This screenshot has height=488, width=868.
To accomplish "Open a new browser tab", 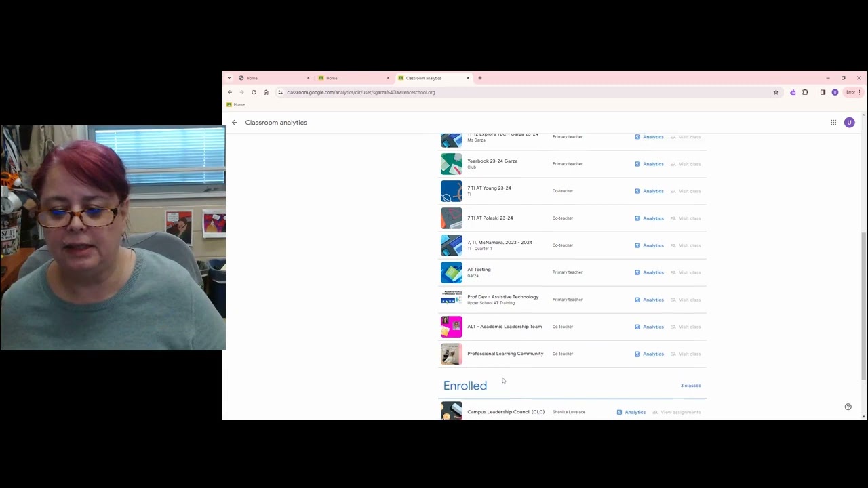I will (480, 78).
